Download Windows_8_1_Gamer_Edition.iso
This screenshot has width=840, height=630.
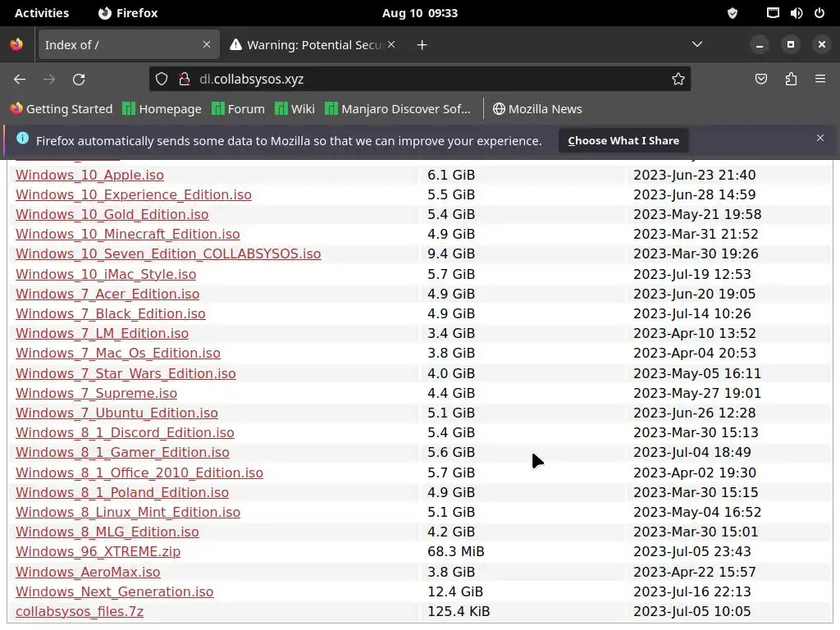coord(122,453)
